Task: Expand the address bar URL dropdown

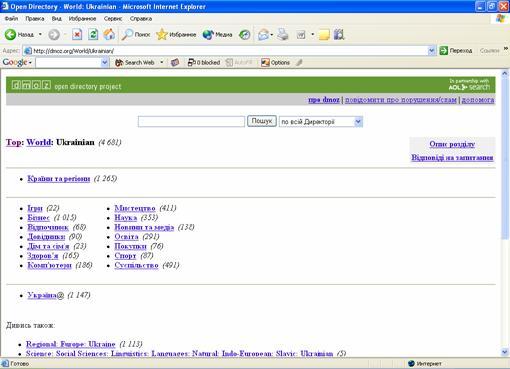Action: (x=431, y=51)
